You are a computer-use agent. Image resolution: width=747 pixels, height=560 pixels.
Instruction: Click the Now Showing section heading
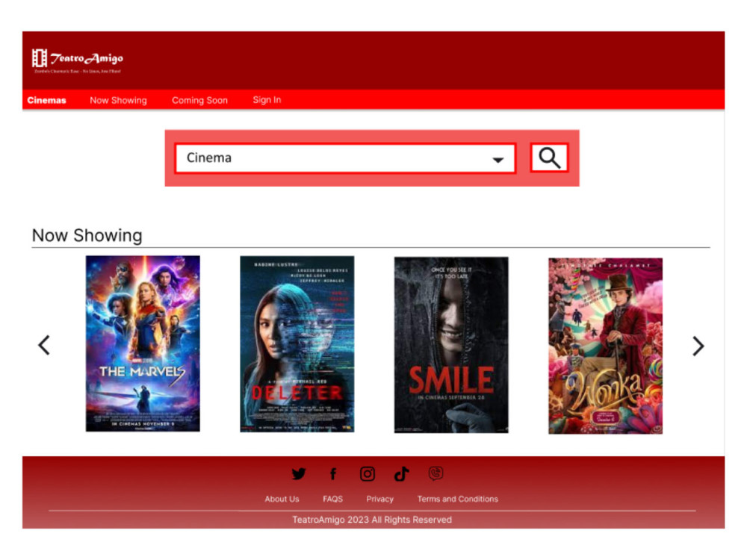(x=87, y=236)
